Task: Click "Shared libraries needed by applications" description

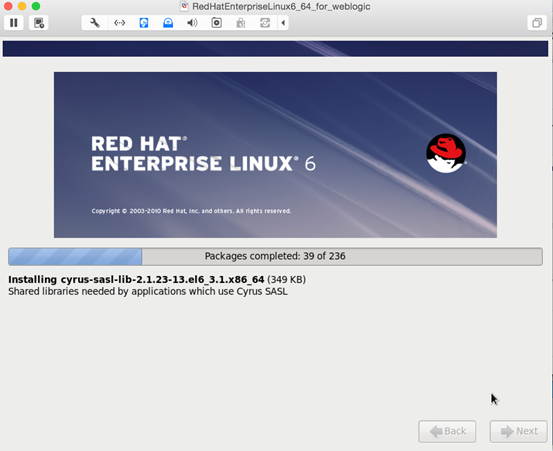Action: 148,292
